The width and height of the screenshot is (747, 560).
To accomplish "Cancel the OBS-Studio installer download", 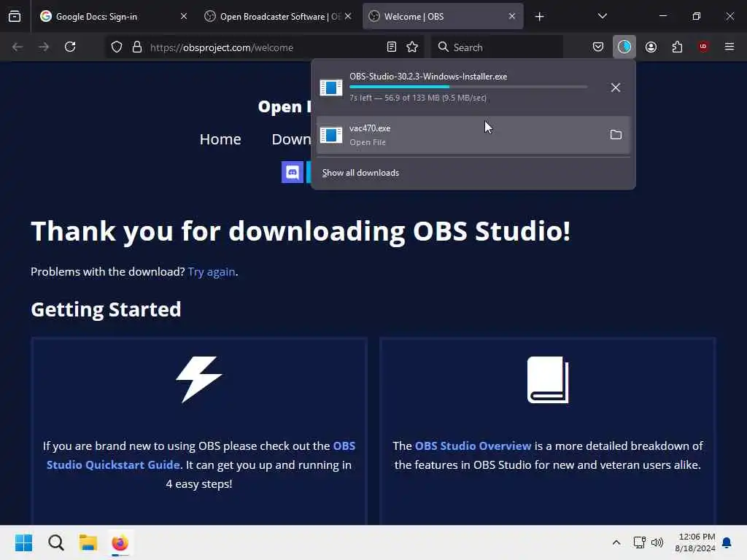I will (x=616, y=87).
